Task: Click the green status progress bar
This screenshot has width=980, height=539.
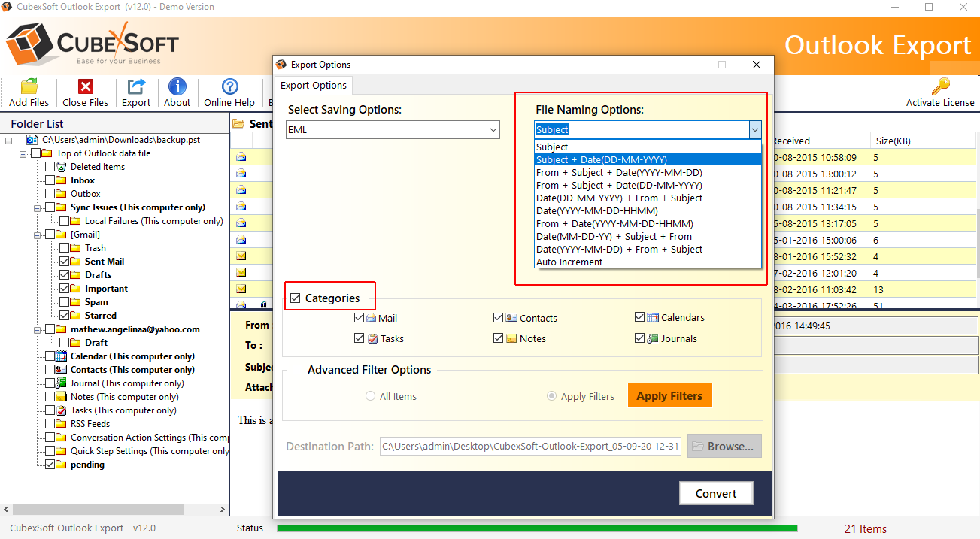Action: point(536,528)
